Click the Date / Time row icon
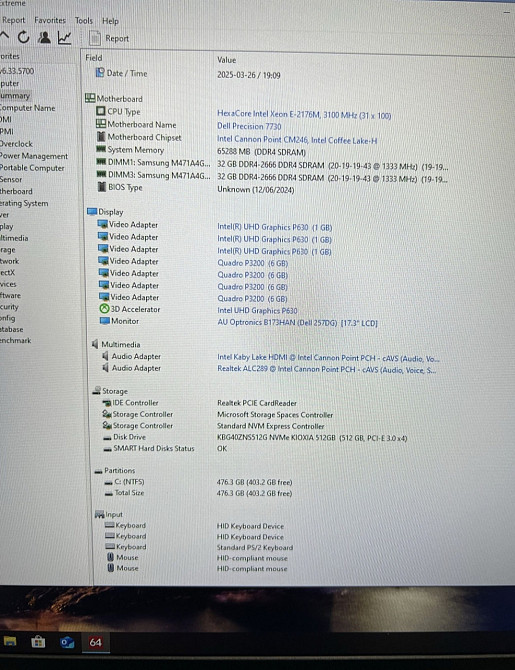The image size is (515, 670). [100, 73]
